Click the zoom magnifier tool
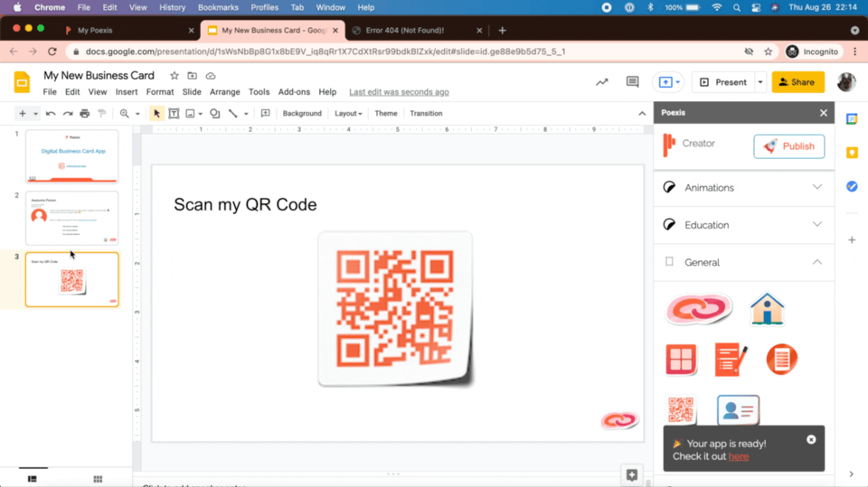The height and width of the screenshot is (487, 868). [x=124, y=114]
